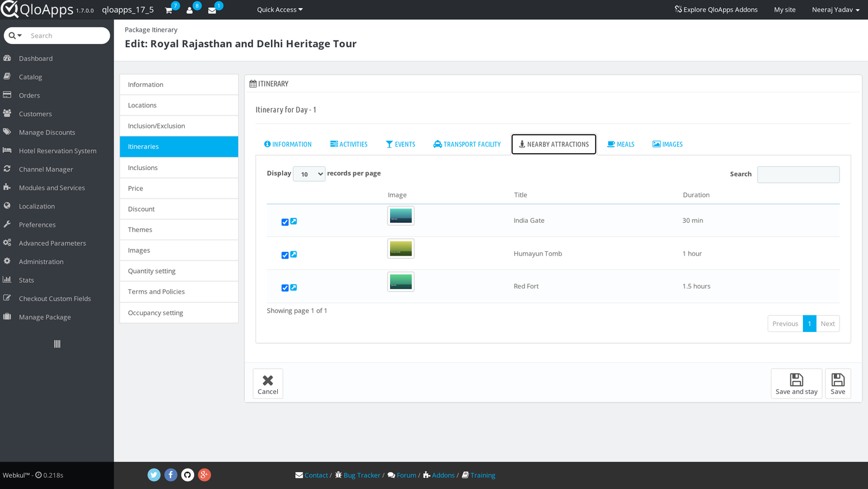Switch to the Transport Facility tab
The height and width of the screenshot is (489, 868).
coord(467,145)
